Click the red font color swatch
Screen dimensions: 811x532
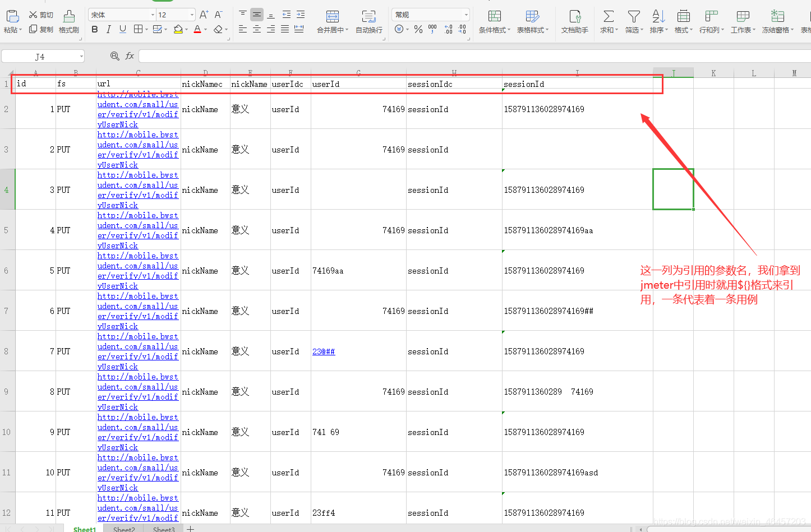click(x=197, y=29)
